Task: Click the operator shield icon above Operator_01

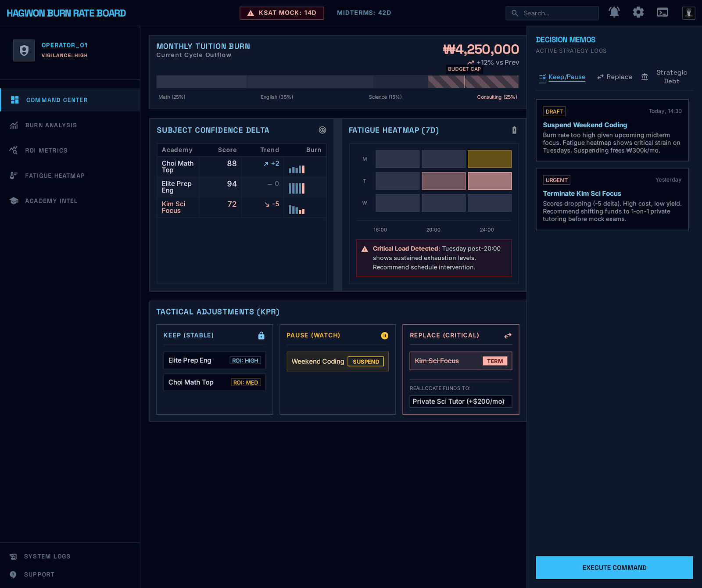Action: click(x=24, y=50)
